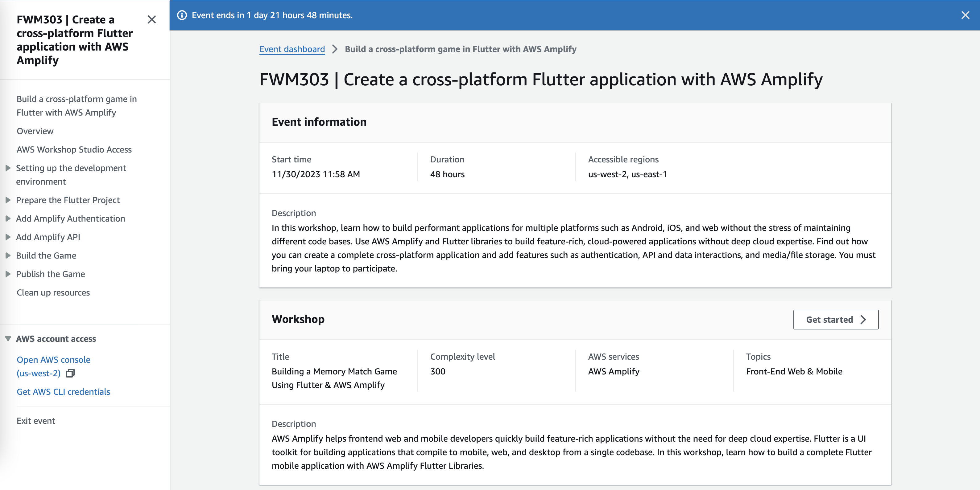Close the left navigation sidebar
980x490 pixels.
[151, 19]
